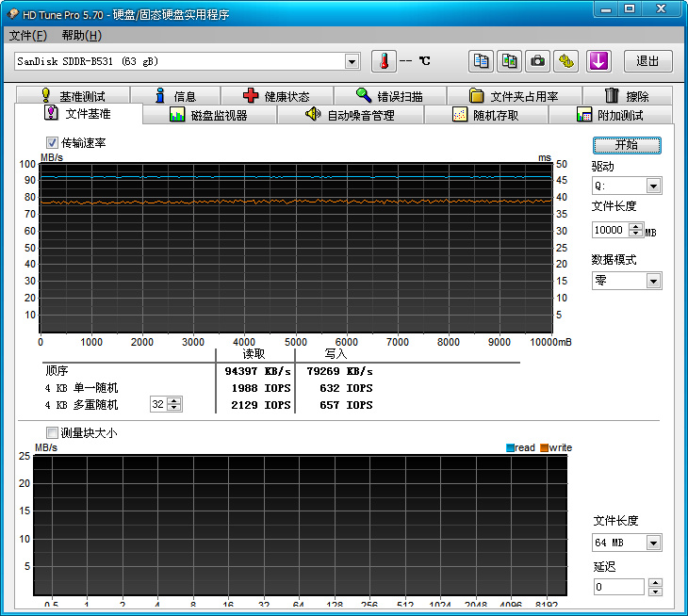The height and width of the screenshot is (616, 688).
Task: Click the 1988 IOPS random read value
Action: [x=261, y=388]
